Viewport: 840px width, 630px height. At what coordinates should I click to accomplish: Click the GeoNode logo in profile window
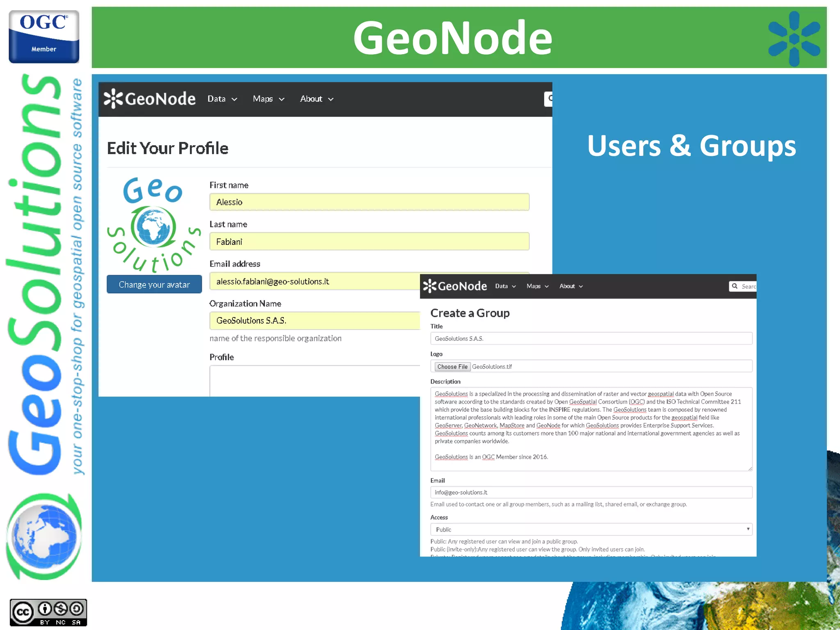[x=149, y=99]
